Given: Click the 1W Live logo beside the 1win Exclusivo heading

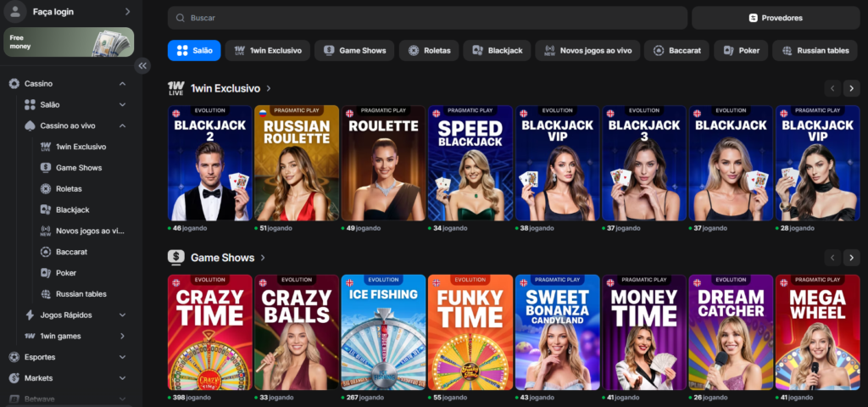Looking at the screenshot, I should click(x=175, y=88).
